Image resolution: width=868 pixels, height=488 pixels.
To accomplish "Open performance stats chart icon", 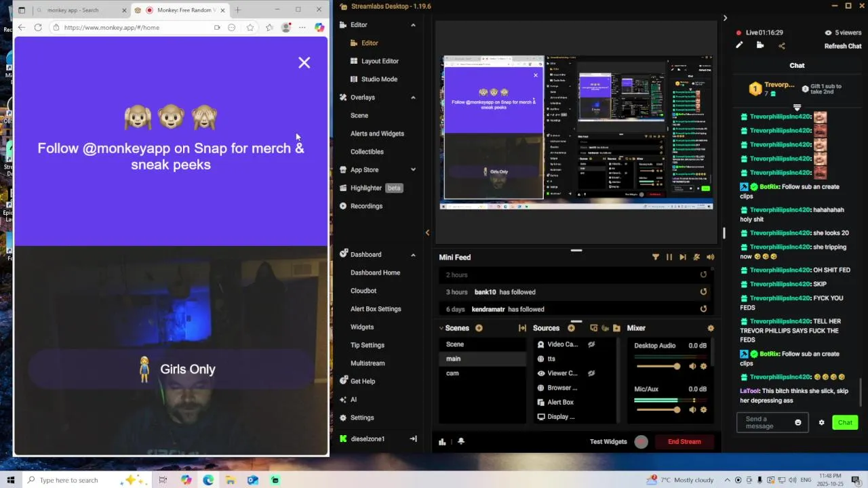I will 442,442.
